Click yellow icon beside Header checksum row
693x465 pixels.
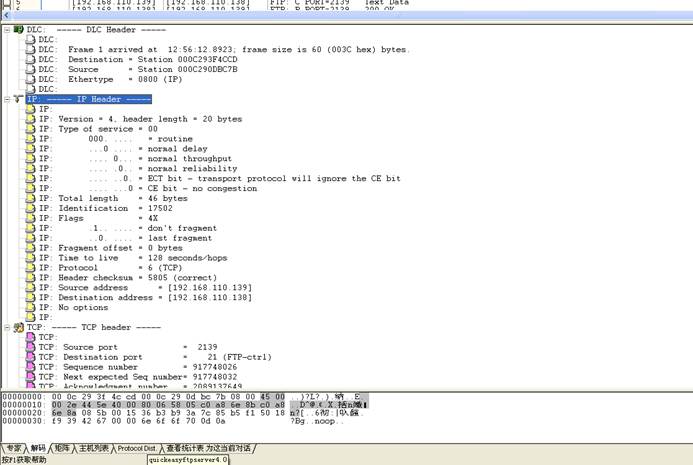tap(30, 278)
